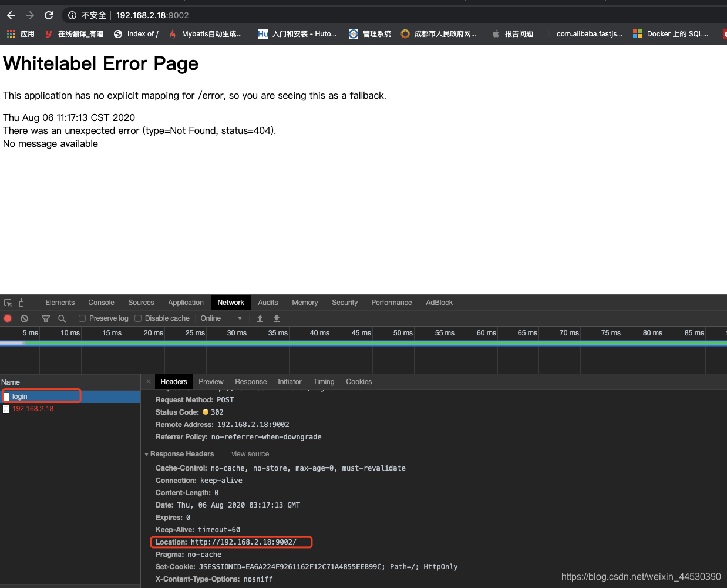
Task: Close the request details pane
Action: (x=149, y=382)
